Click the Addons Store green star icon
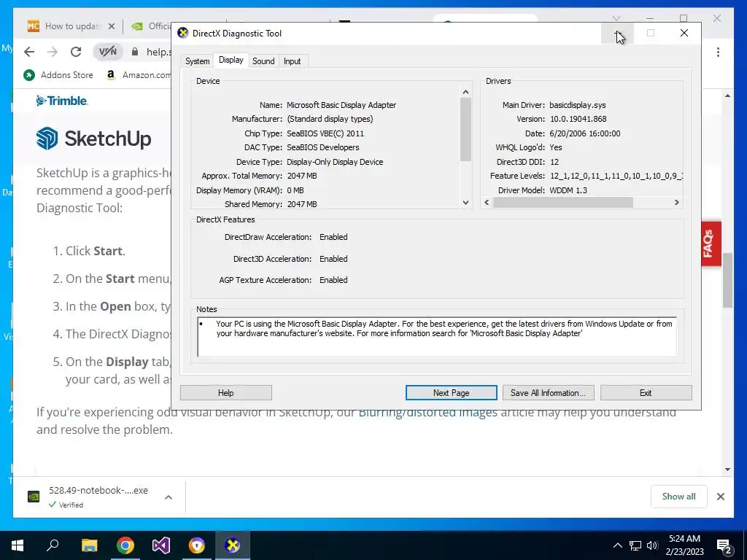 (29, 75)
